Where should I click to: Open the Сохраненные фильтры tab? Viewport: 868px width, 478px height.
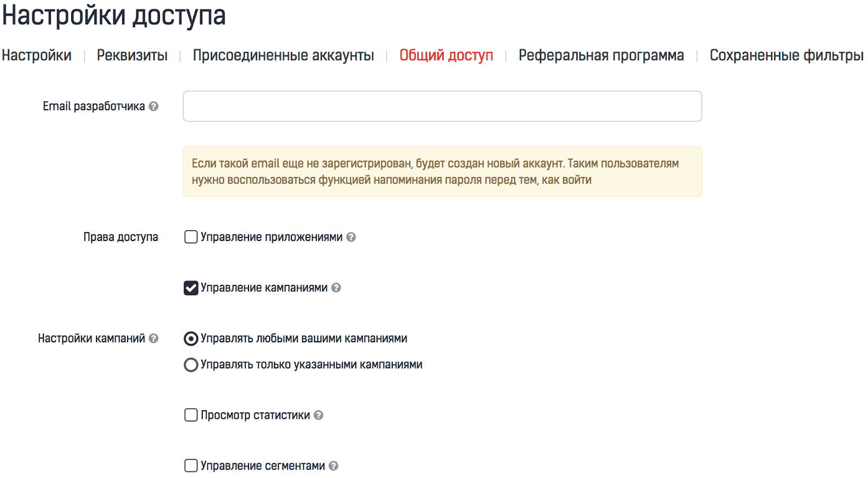(786, 55)
